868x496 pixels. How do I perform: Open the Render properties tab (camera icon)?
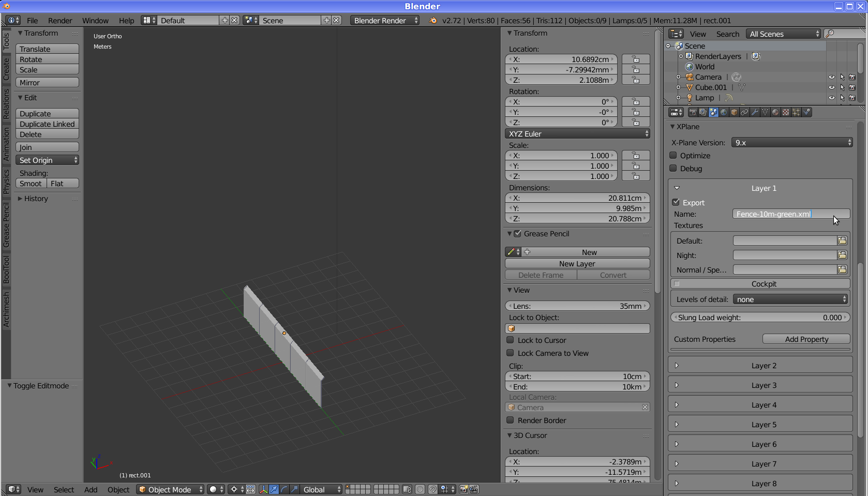pyautogui.click(x=693, y=112)
